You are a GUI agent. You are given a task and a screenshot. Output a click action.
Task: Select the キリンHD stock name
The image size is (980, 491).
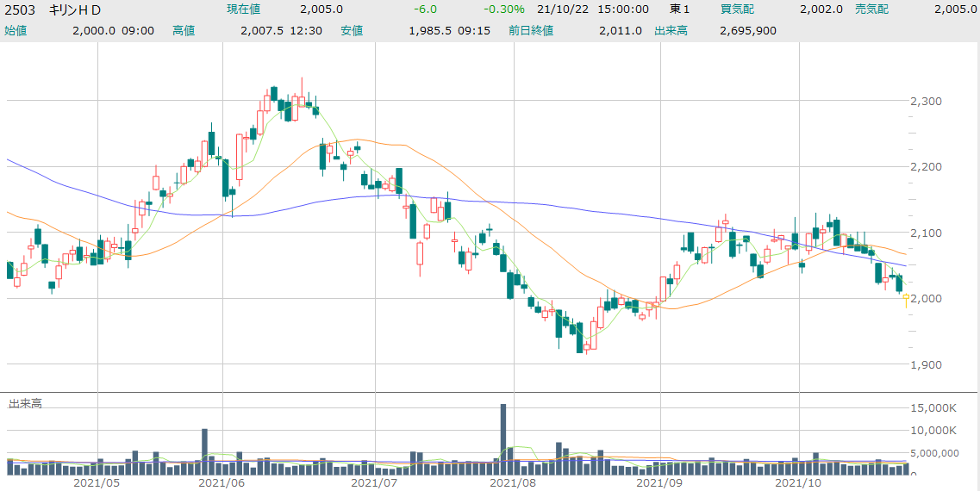tap(75, 9)
